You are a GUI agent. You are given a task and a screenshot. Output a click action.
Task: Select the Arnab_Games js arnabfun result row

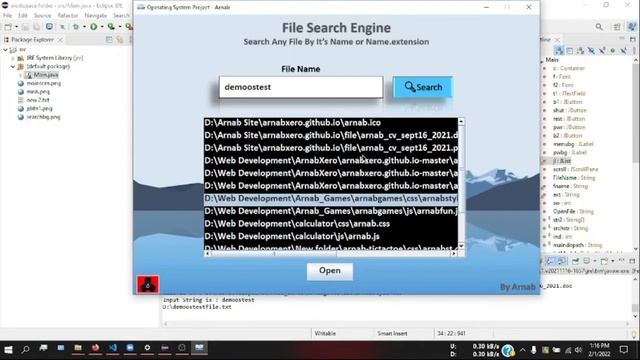tap(331, 211)
